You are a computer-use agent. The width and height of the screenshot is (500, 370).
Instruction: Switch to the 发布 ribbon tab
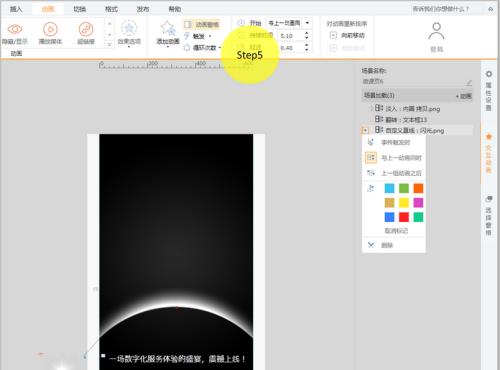click(143, 9)
